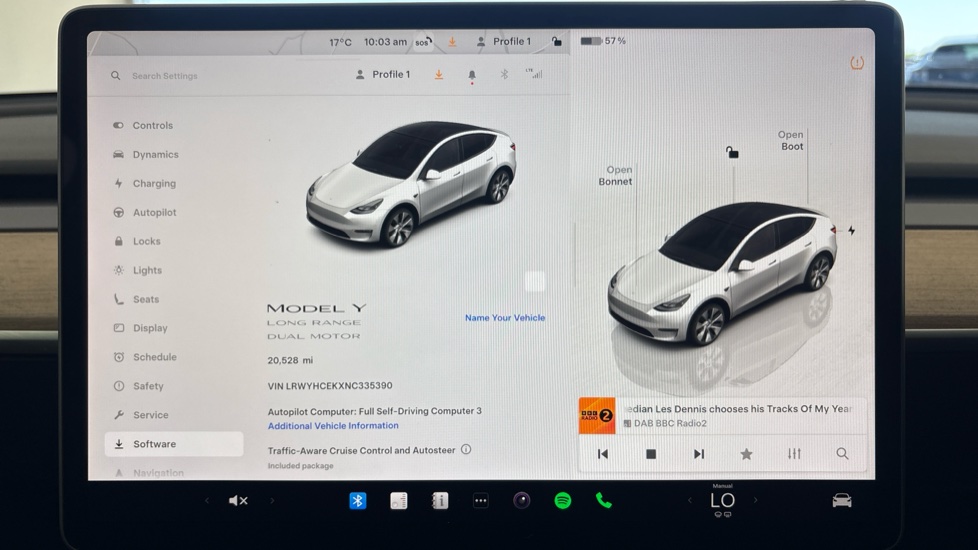Tap the charge port lightning icon

pos(851,231)
